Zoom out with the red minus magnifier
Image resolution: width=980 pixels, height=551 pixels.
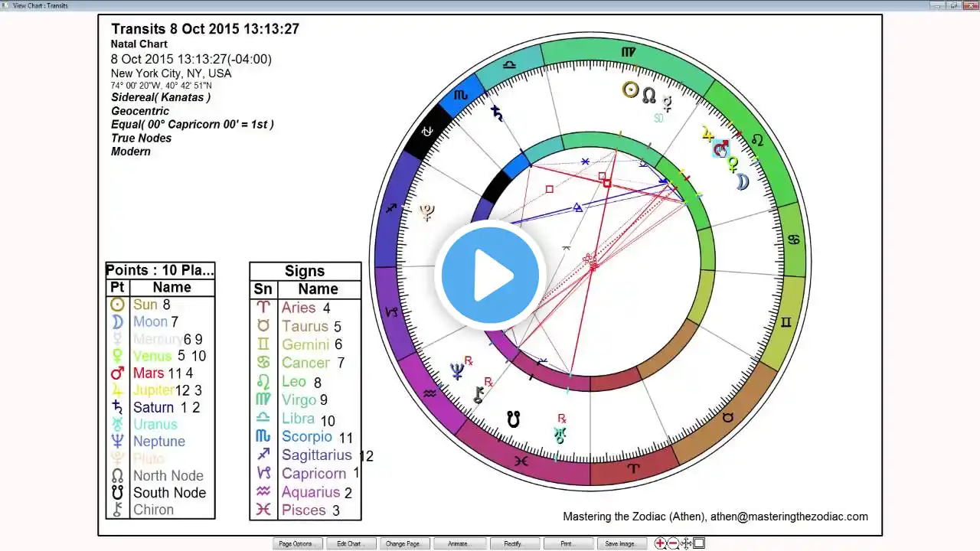pos(673,543)
